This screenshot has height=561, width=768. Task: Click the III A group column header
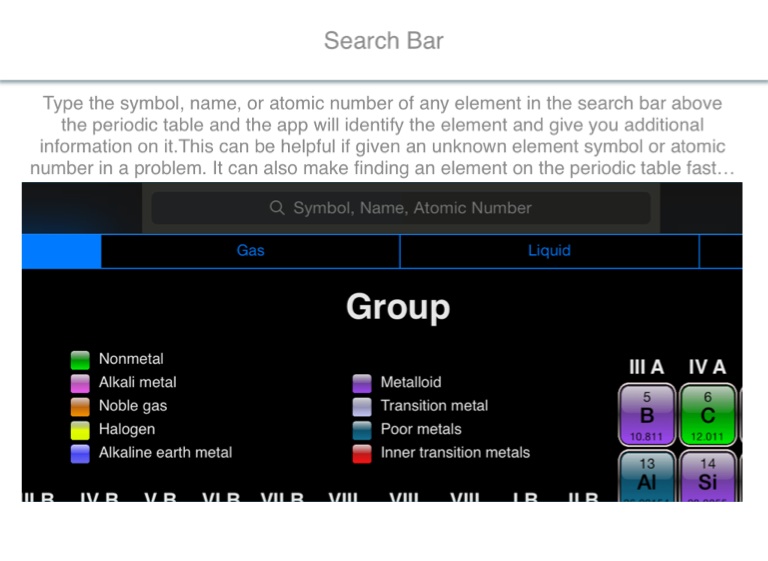tap(646, 368)
